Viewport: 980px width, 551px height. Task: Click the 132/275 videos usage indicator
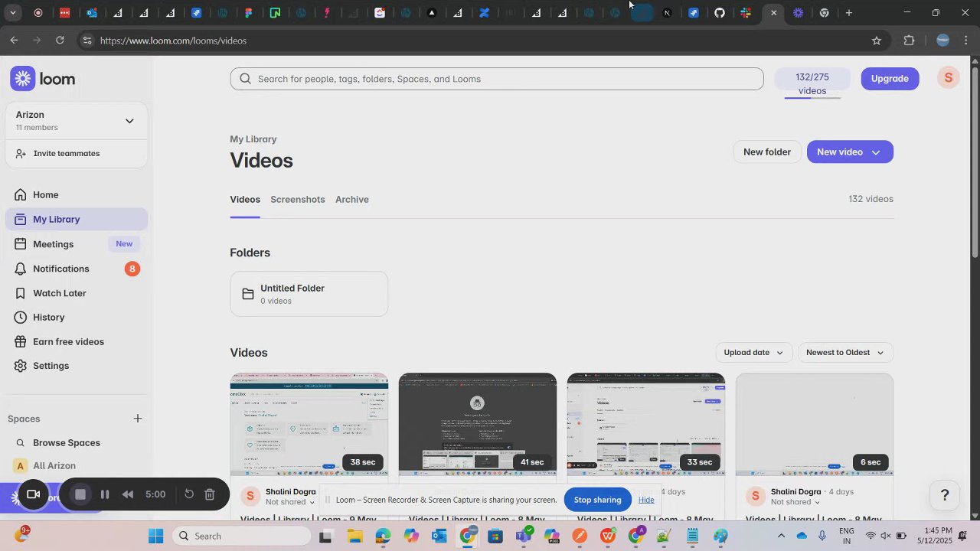point(812,83)
